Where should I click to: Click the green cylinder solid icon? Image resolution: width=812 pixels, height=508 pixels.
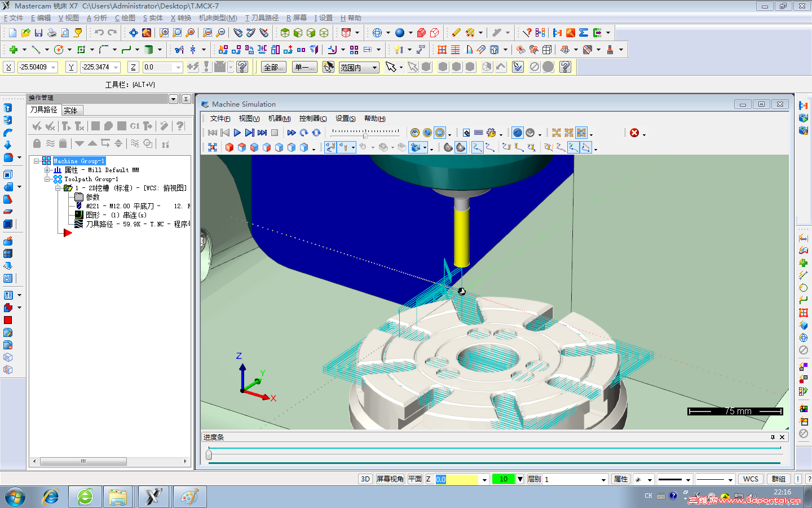pos(149,50)
